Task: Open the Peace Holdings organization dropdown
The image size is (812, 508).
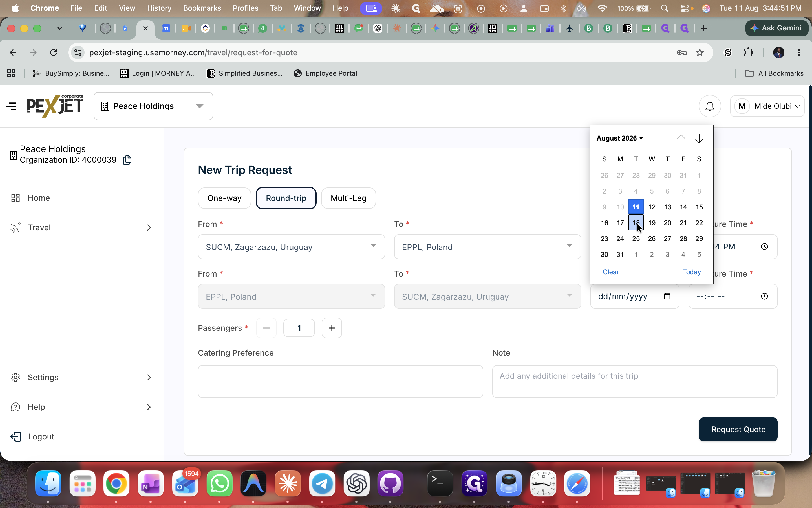Action: (x=153, y=106)
